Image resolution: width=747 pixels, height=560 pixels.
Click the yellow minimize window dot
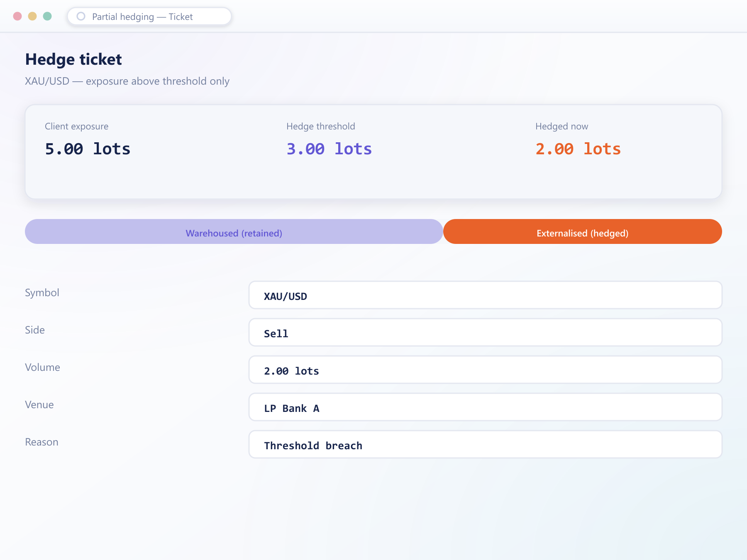pos(32,16)
